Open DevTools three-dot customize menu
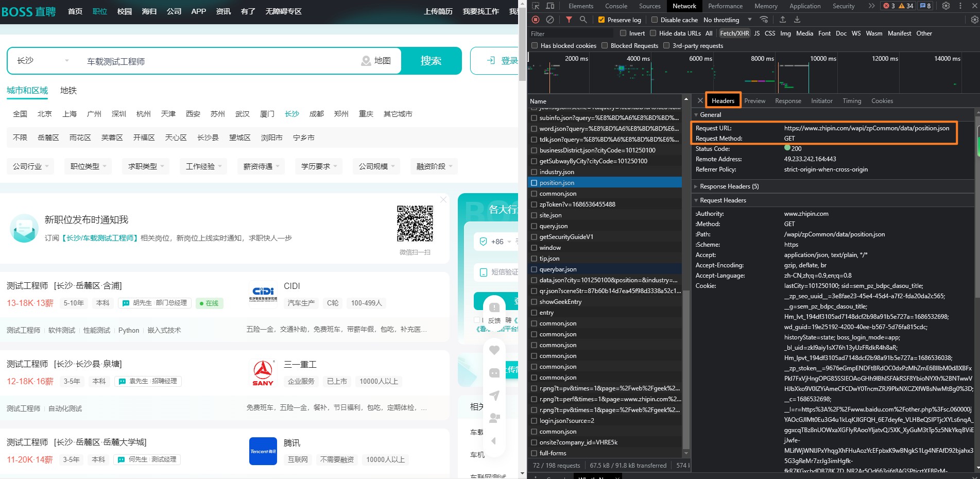This screenshot has height=479, width=980. (x=960, y=6)
